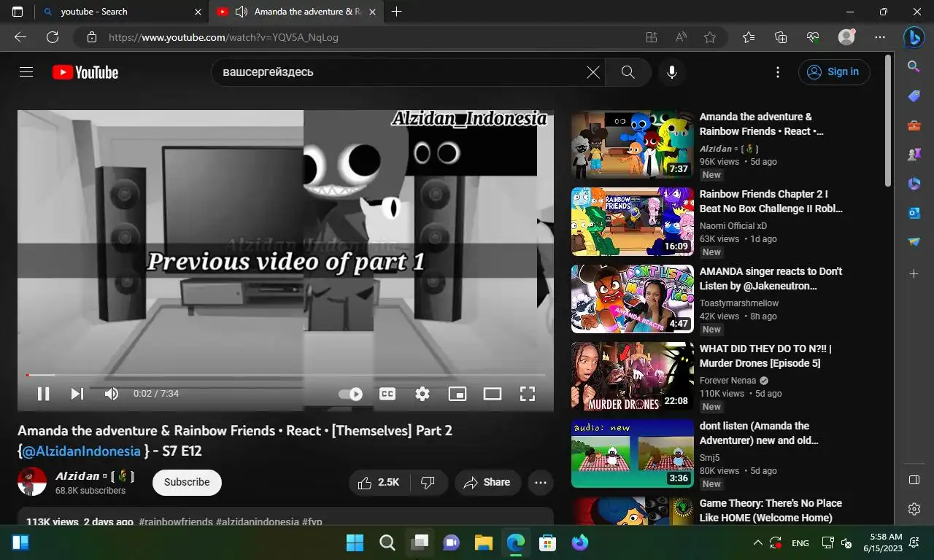Open the apps available icon in address bar
934x560 pixels.
coord(652,37)
